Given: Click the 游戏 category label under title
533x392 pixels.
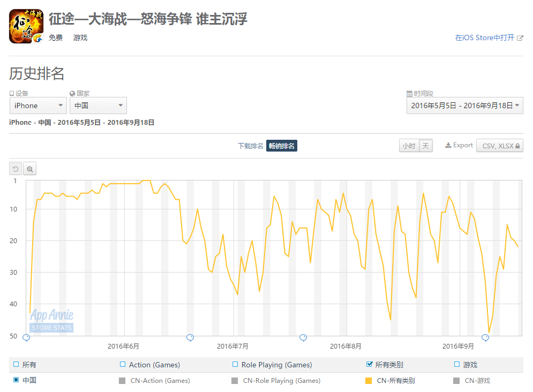Looking at the screenshot, I should pos(80,37).
